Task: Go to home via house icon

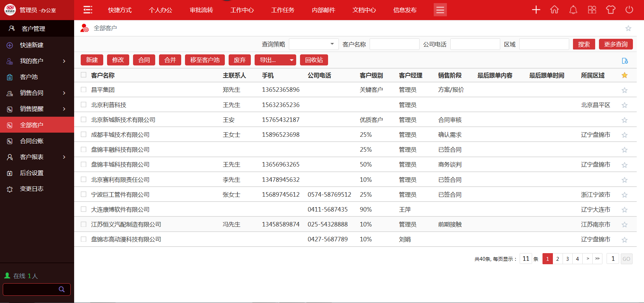Action: 554,10
